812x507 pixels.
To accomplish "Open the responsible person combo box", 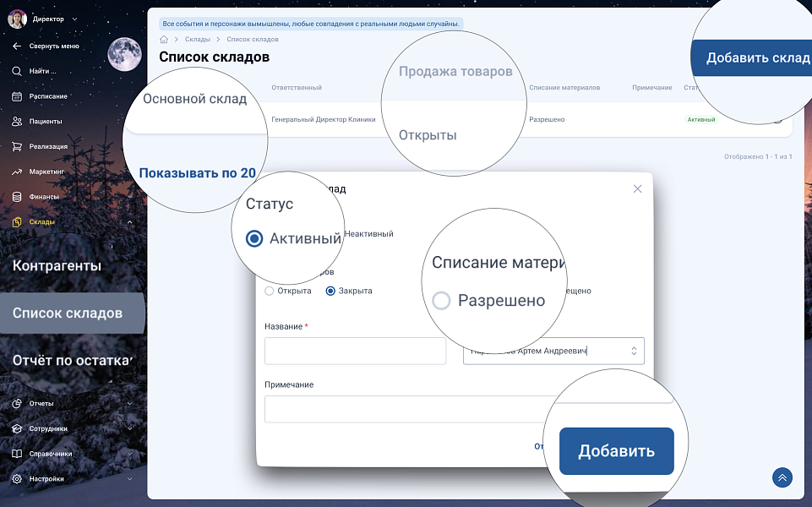I will [553, 351].
